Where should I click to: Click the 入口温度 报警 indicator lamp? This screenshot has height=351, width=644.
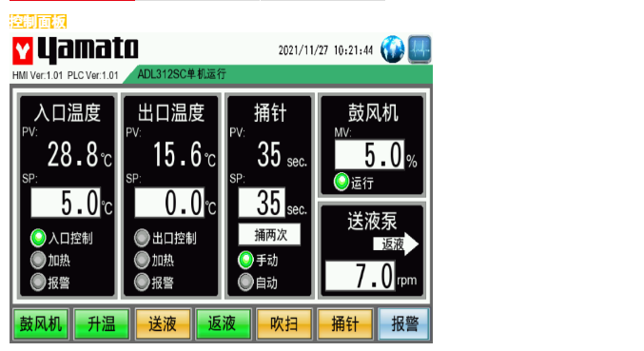[38, 283]
